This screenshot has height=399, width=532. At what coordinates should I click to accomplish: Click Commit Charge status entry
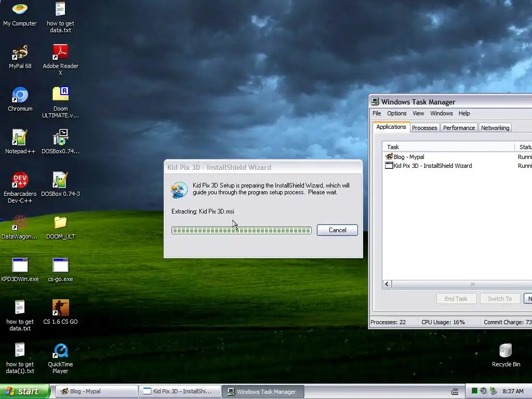[508, 322]
